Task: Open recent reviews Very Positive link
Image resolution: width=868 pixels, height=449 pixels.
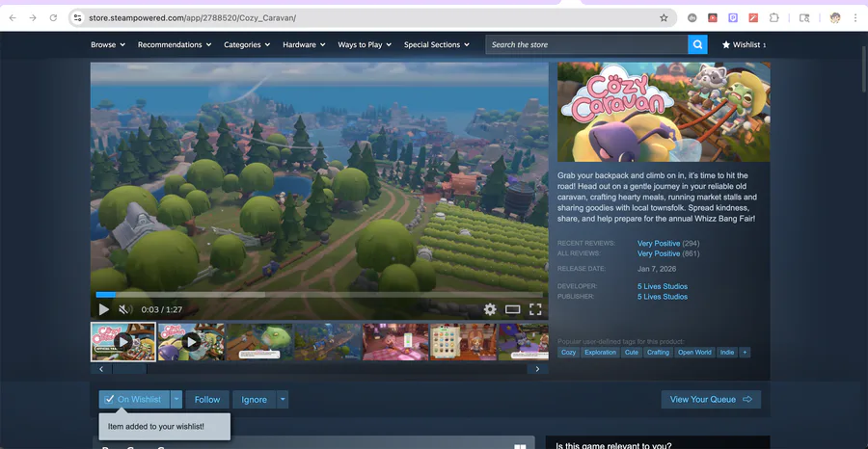Action: tap(658, 244)
